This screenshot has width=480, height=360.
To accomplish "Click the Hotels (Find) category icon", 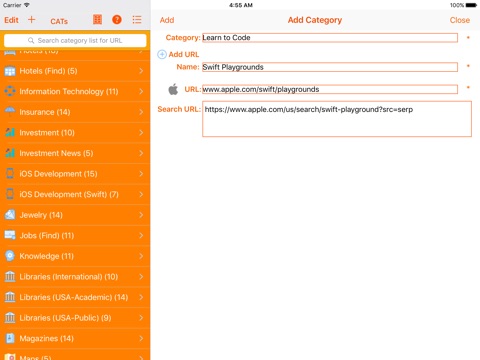I will pos(10,71).
